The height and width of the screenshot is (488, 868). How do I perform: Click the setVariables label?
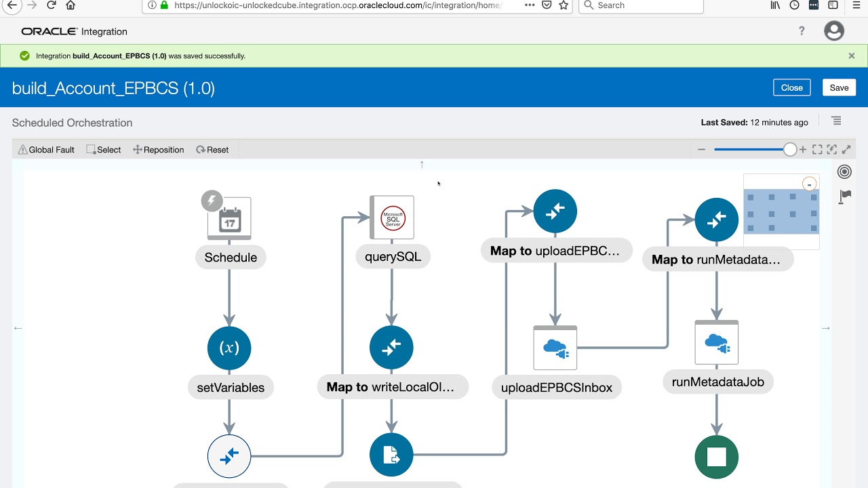tap(231, 388)
